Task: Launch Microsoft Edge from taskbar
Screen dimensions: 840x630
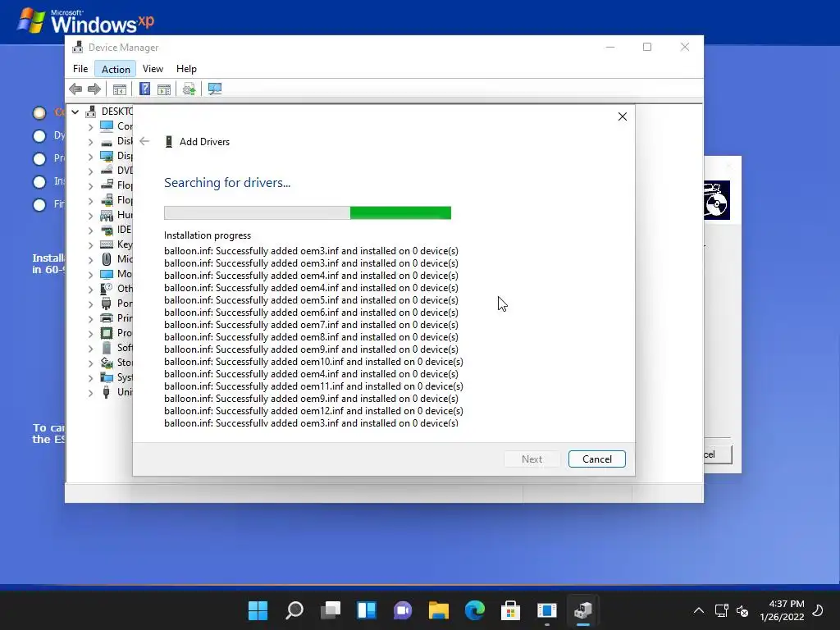Action: coord(475,610)
